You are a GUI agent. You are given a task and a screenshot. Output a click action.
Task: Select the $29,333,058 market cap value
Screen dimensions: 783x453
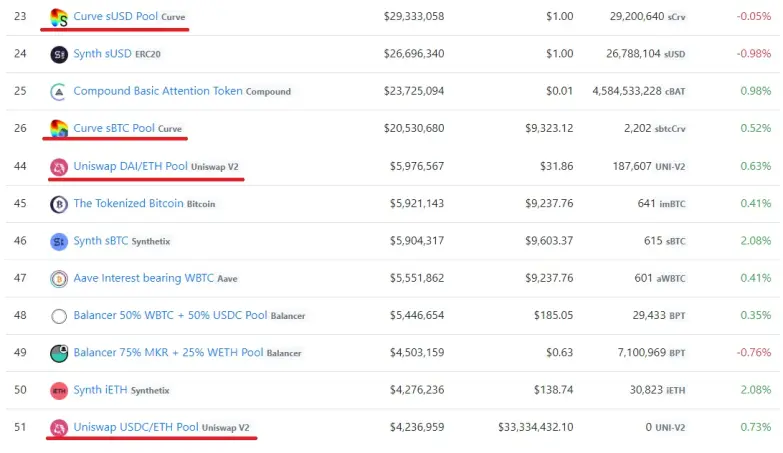[414, 16]
